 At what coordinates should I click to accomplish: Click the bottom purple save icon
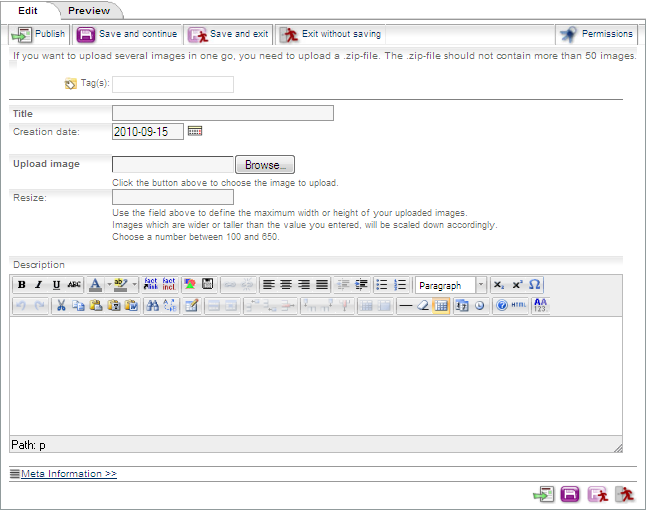(570, 494)
